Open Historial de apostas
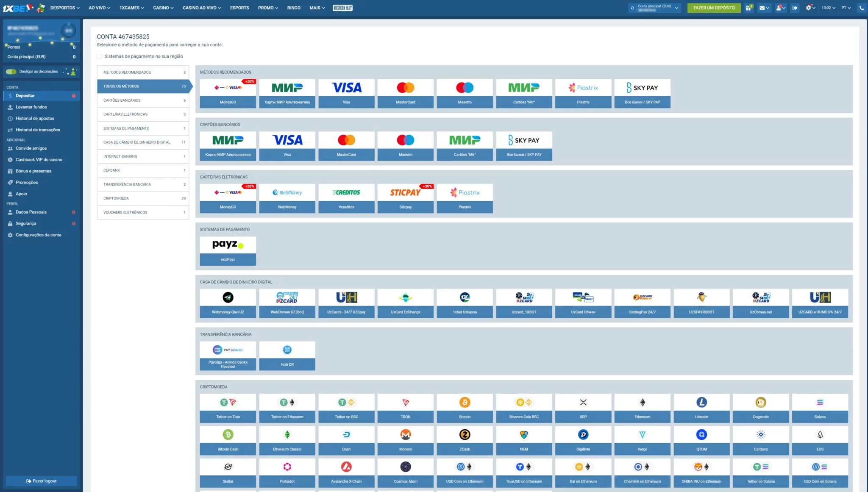868x492 pixels. tap(41, 119)
